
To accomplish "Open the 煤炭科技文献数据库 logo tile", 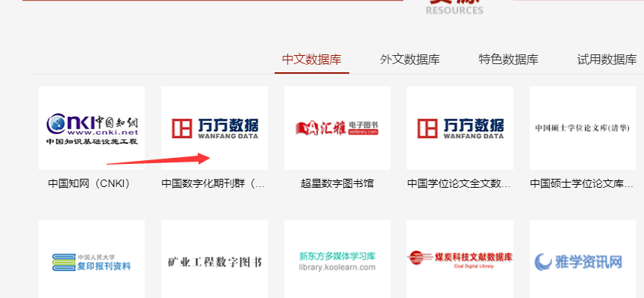I will (460, 259).
